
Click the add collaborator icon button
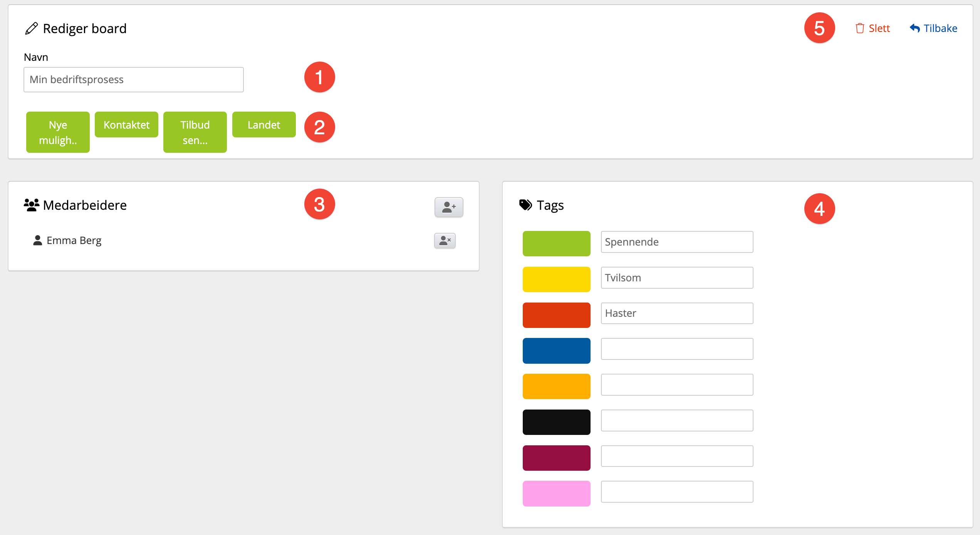click(x=449, y=207)
